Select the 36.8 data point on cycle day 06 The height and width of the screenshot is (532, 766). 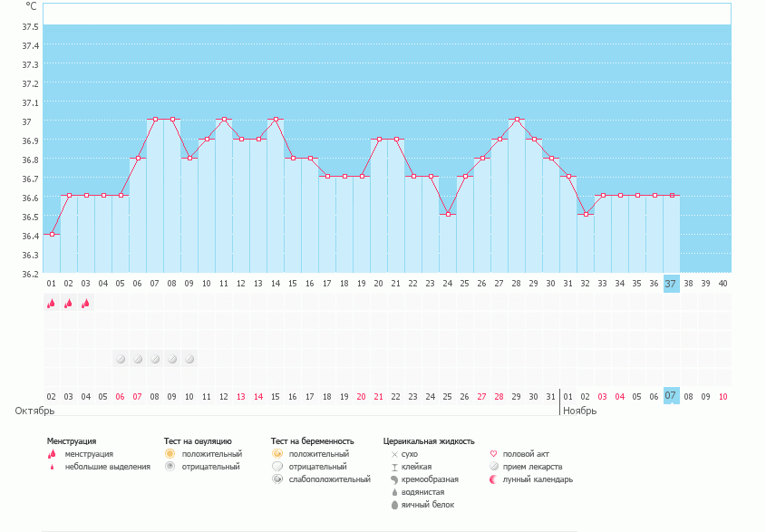point(138,158)
